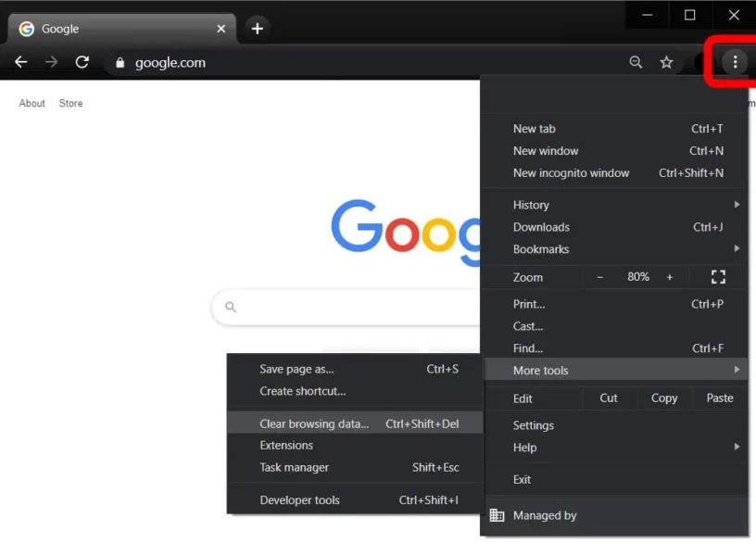The image size is (756, 556).
Task: Click the Google logo
Action: 406,233
